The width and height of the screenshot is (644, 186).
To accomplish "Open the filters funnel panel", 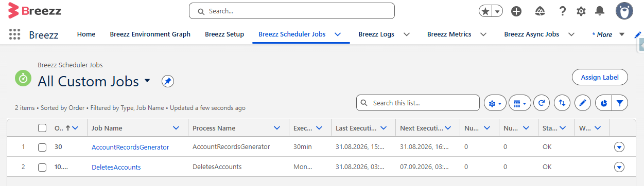I will click(x=620, y=103).
